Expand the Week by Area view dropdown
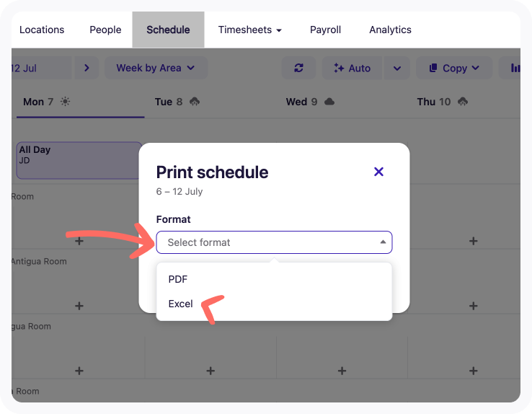This screenshot has width=532, height=414. [156, 68]
